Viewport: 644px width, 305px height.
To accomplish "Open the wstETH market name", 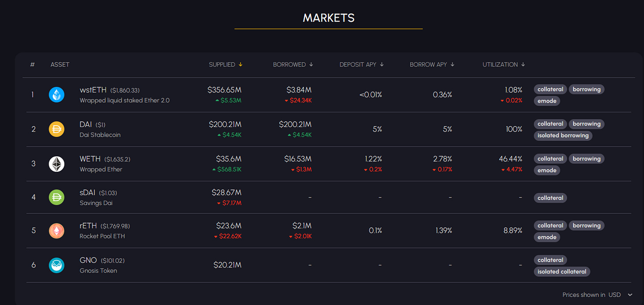I will pyautogui.click(x=93, y=90).
